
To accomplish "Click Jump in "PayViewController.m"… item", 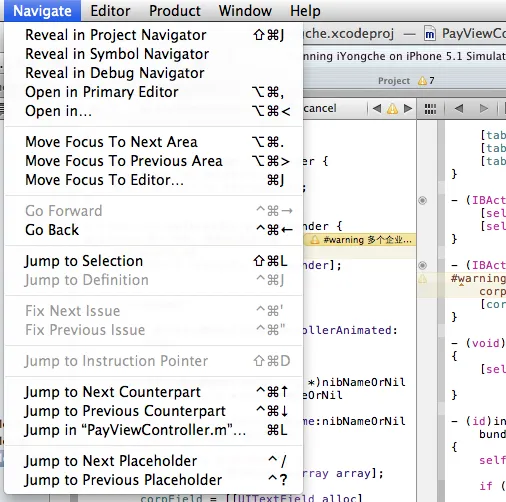I will [x=154, y=430].
